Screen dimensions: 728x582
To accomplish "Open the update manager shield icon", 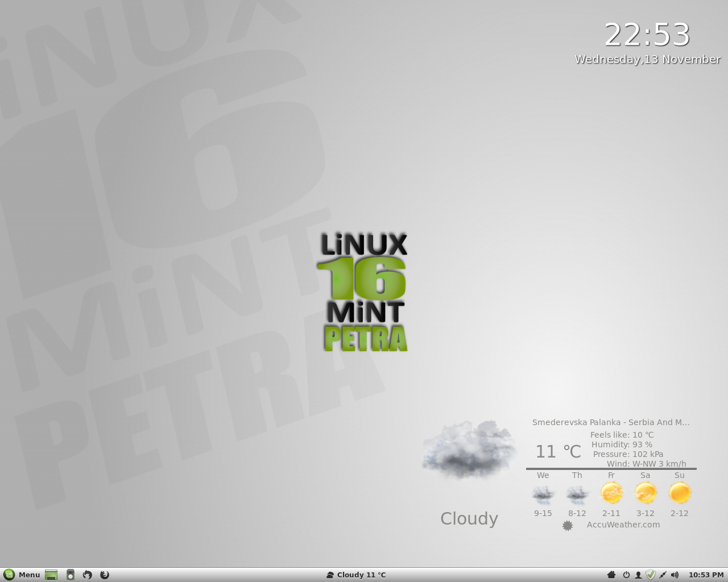I will click(x=651, y=575).
